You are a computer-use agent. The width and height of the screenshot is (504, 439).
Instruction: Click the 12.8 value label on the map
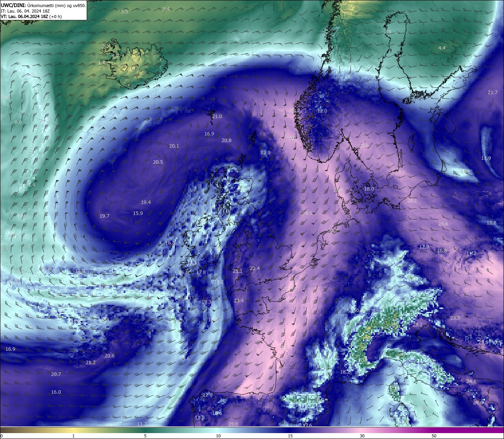pos(491,223)
